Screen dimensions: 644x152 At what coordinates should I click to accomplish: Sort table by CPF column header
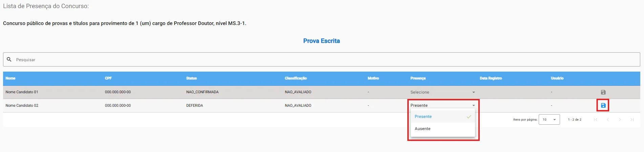click(x=108, y=78)
